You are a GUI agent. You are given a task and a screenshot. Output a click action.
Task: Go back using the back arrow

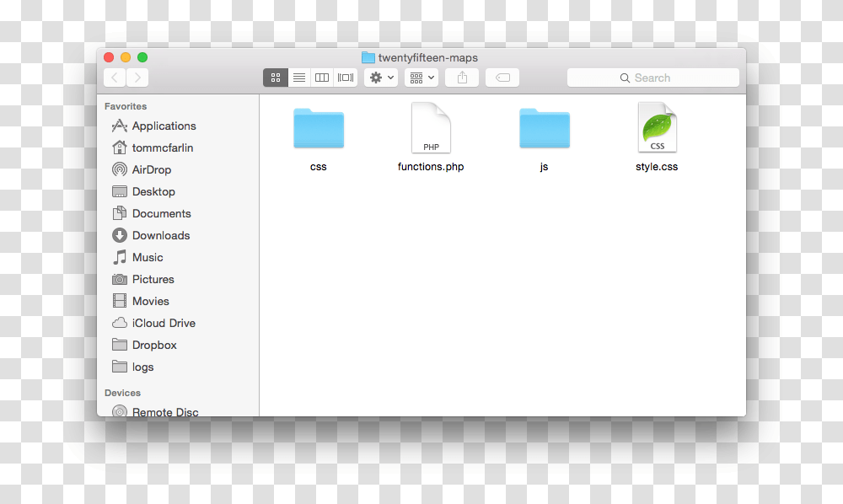[x=115, y=78]
